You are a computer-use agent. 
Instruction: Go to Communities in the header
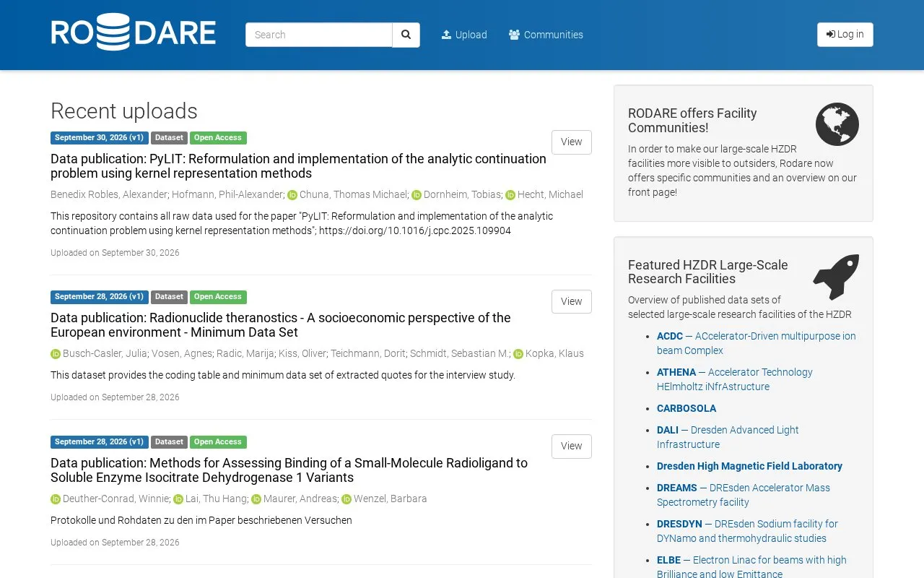(546, 35)
